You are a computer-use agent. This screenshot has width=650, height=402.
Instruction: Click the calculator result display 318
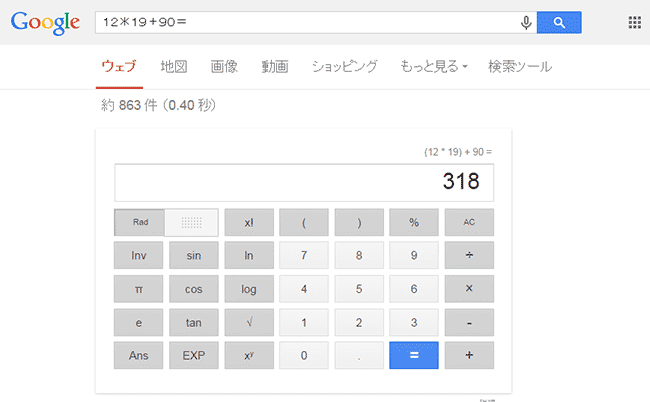pos(304,182)
